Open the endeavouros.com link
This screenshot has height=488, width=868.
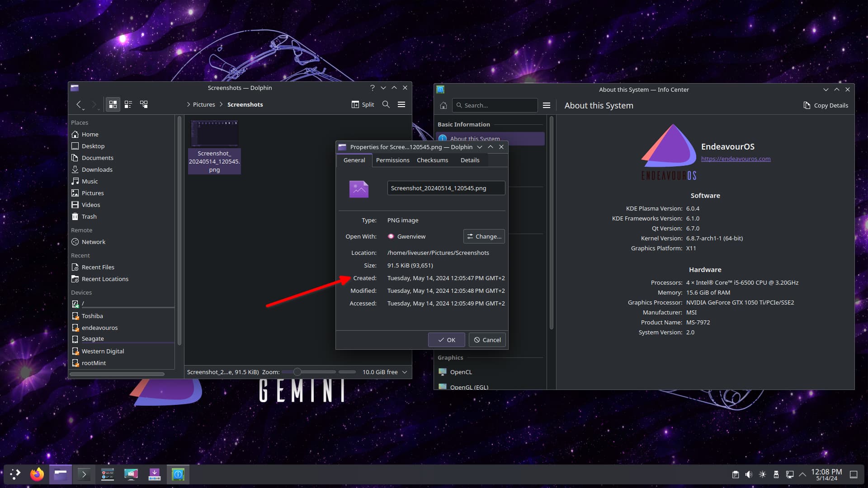tap(736, 159)
